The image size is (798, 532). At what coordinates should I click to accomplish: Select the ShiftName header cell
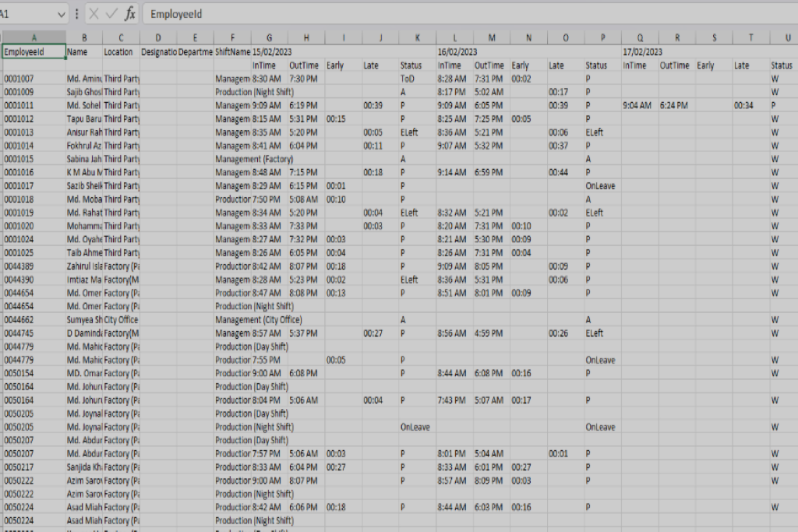pyautogui.click(x=232, y=52)
